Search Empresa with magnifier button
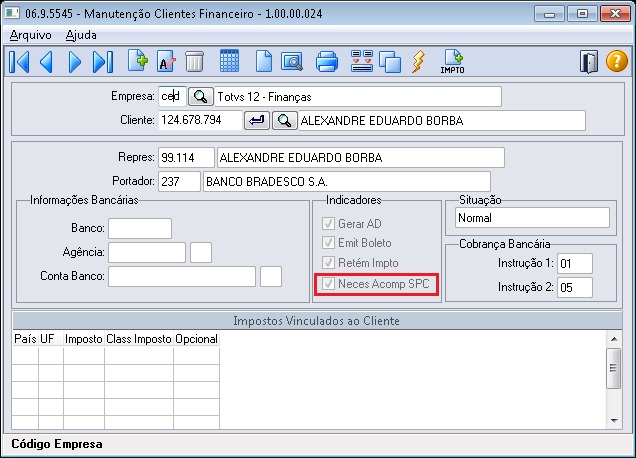The height and width of the screenshot is (458, 636). (200, 97)
